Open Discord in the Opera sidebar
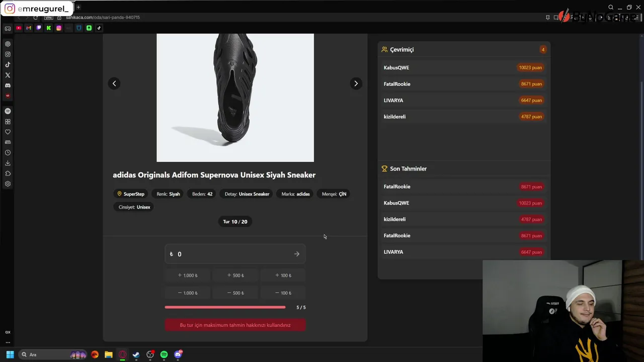644x362 pixels. click(8, 85)
